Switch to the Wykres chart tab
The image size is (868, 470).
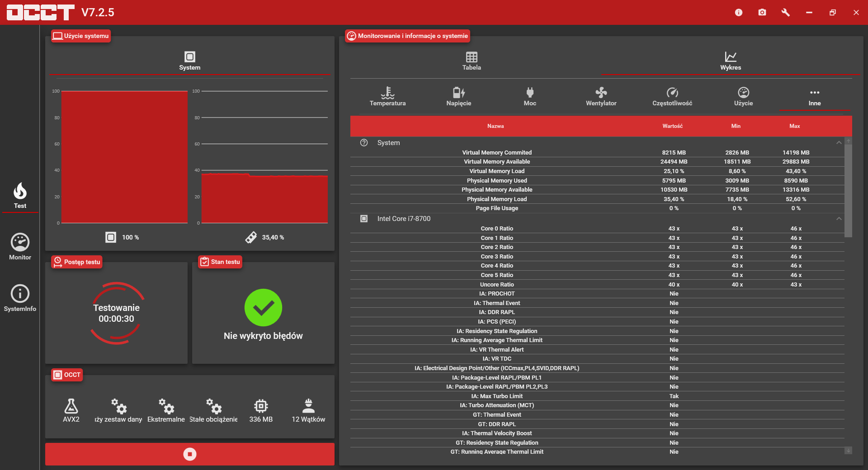[731, 61]
